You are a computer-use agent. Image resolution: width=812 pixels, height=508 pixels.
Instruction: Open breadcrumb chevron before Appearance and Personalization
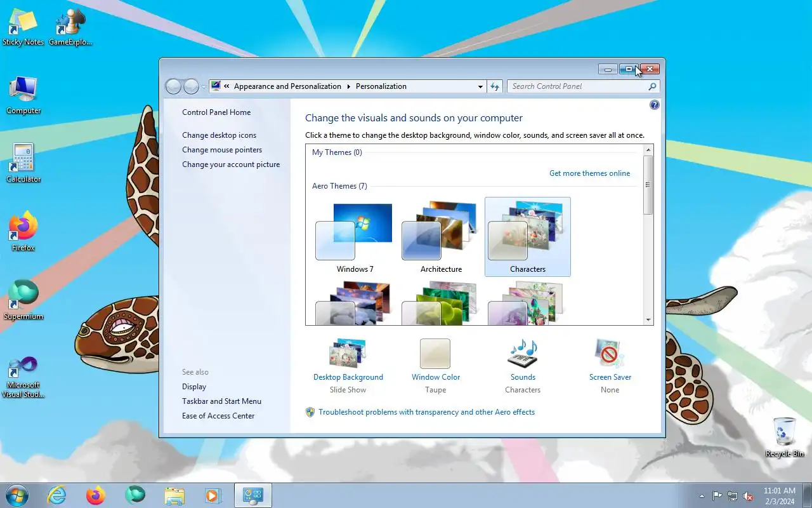click(226, 86)
